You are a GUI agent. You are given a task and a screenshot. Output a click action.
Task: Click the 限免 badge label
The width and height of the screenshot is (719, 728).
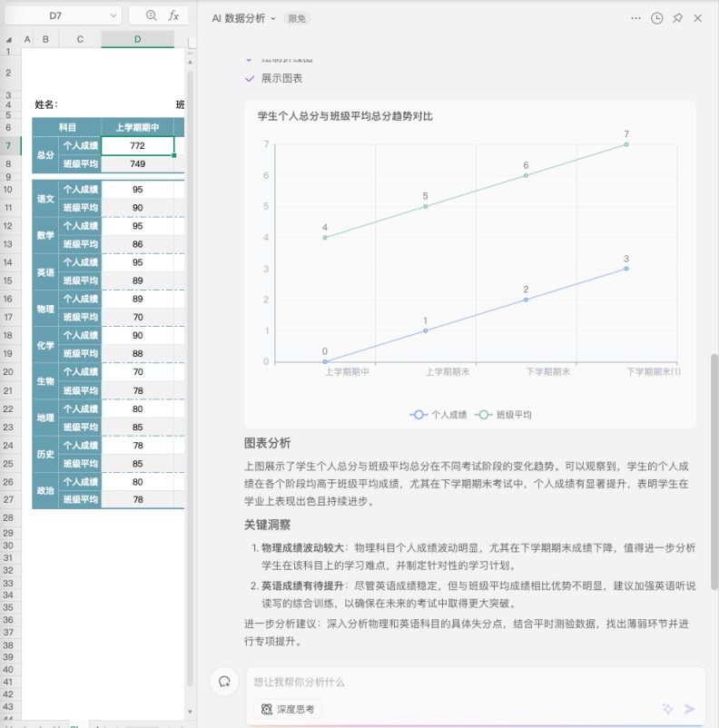pyautogui.click(x=297, y=18)
